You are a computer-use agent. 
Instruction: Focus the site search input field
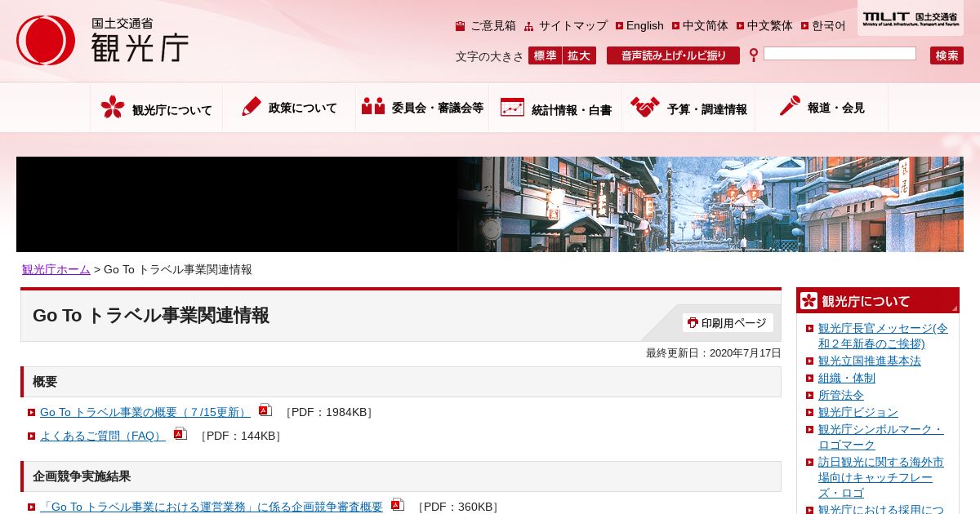pos(840,54)
